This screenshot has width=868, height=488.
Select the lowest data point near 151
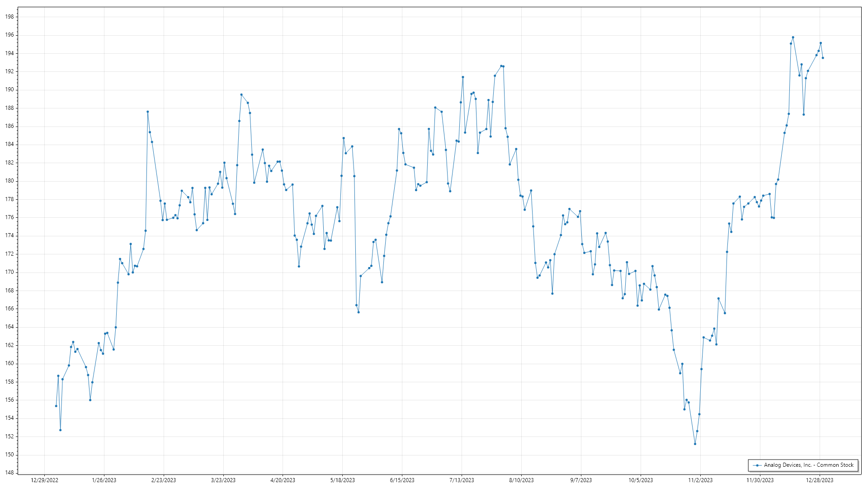coord(695,444)
